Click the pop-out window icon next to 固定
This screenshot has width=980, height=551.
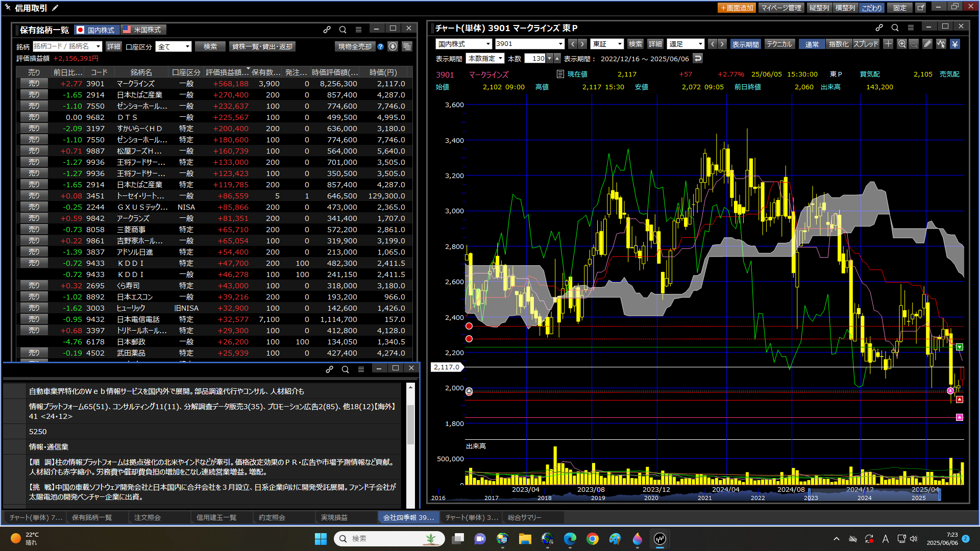tap(920, 8)
